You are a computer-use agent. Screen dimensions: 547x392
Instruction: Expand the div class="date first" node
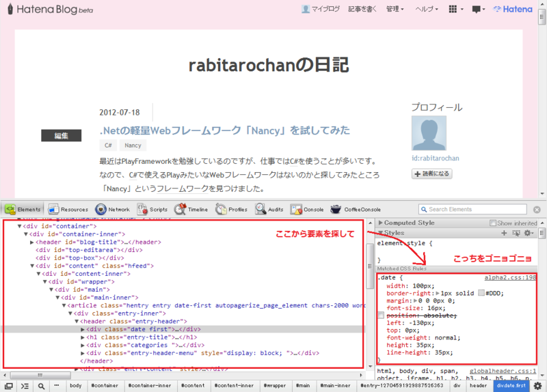click(x=83, y=329)
